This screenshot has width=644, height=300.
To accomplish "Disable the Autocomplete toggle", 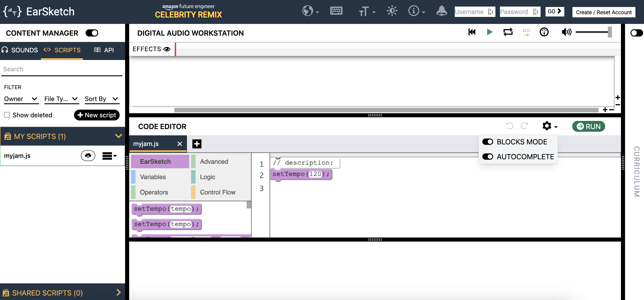I will point(488,157).
